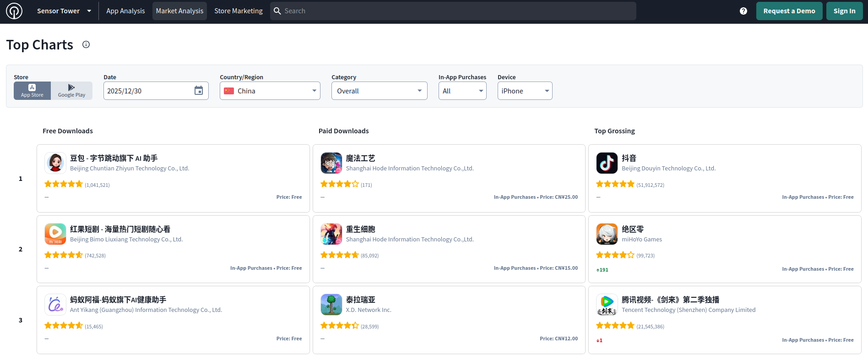Open the 重生细胞 app icon

click(x=331, y=234)
